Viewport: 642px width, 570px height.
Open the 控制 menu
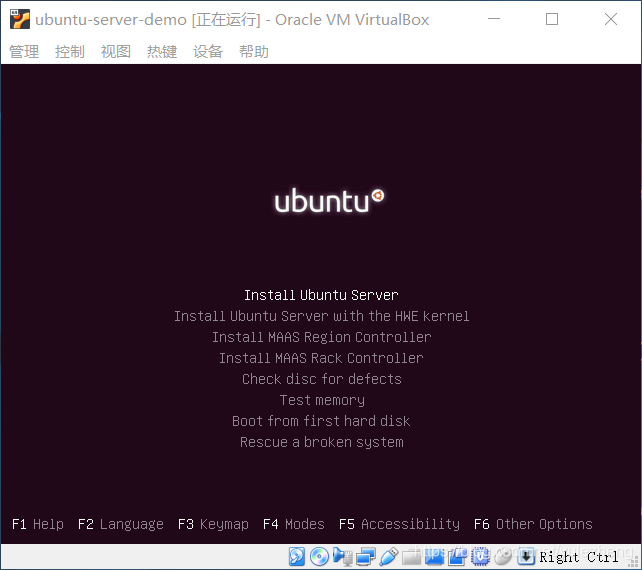(x=70, y=52)
